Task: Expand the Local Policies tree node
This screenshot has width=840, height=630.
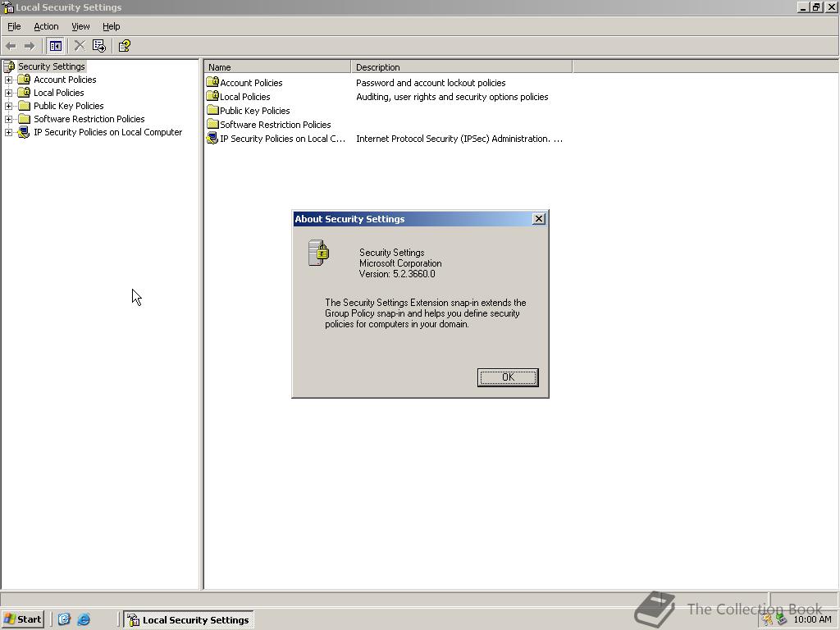Action: (x=8, y=93)
